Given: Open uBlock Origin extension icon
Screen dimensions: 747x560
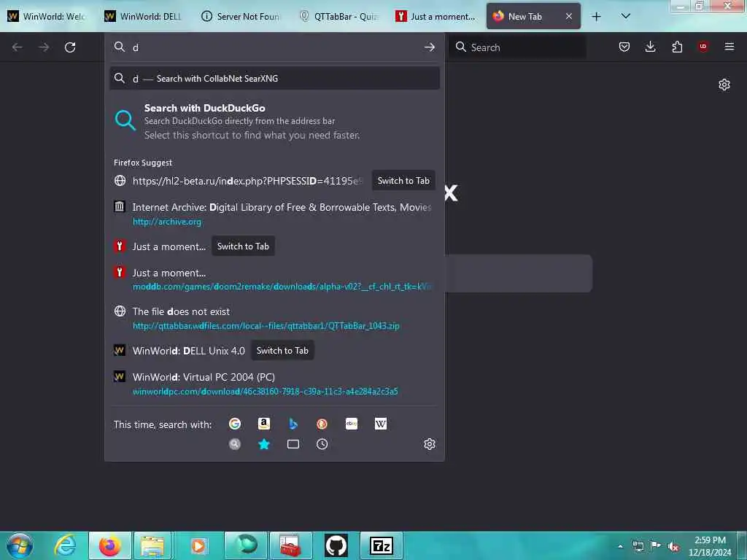Looking at the screenshot, I should (703, 47).
